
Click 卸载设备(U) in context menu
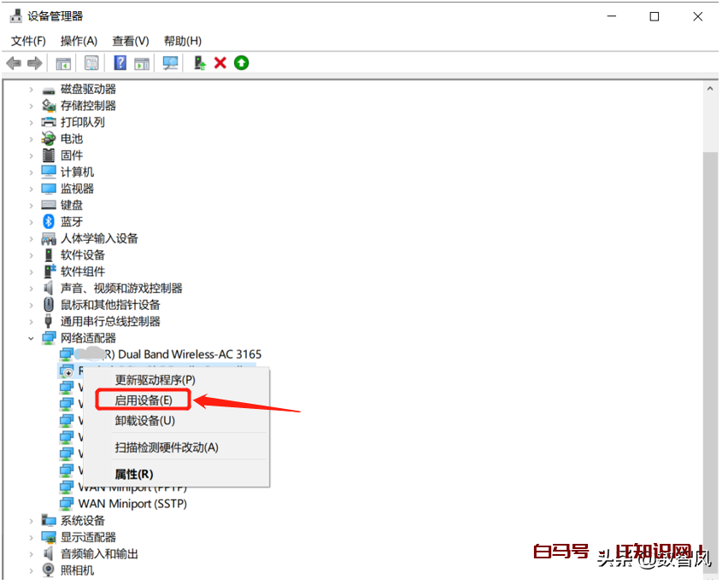144,420
